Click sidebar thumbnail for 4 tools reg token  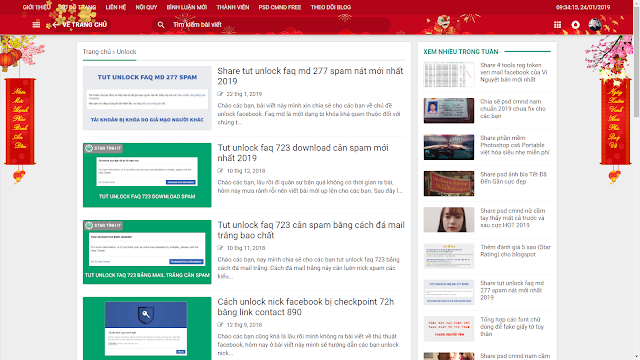(449, 74)
